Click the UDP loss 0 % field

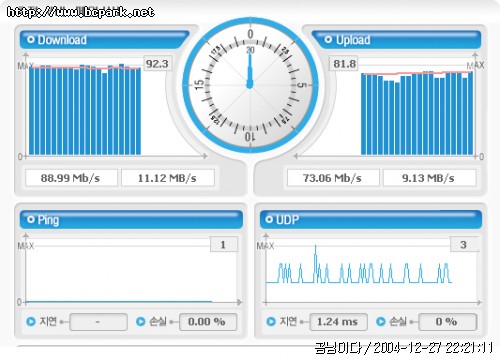point(448,322)
